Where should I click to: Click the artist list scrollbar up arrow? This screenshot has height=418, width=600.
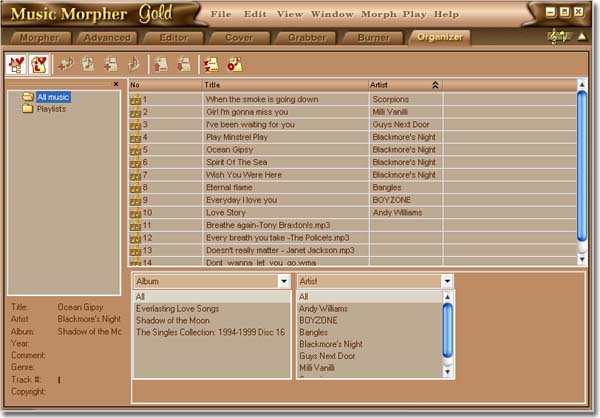coord(447,297)
